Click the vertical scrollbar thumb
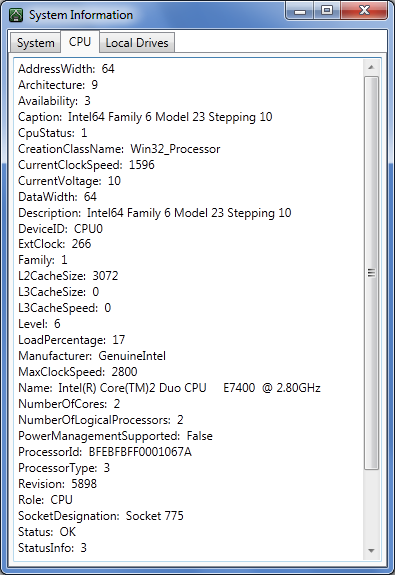395x575 pixels. [371, 272]
